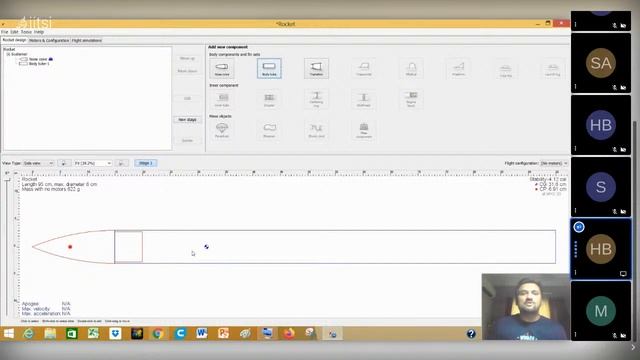Open the View Type dropdown
This screenshot has width=640, height=360.
click(x=38, y=163)
